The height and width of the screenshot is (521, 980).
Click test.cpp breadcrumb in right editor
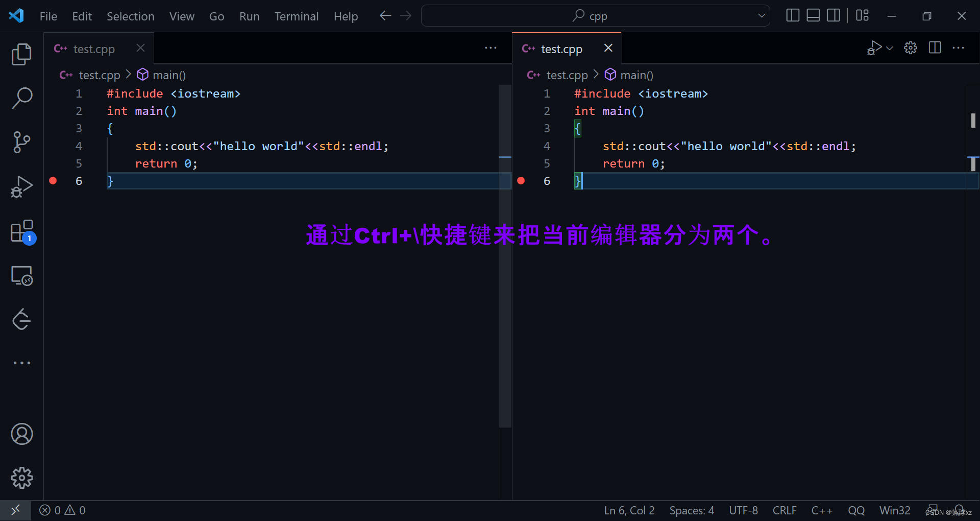click(x=567, y=75)
